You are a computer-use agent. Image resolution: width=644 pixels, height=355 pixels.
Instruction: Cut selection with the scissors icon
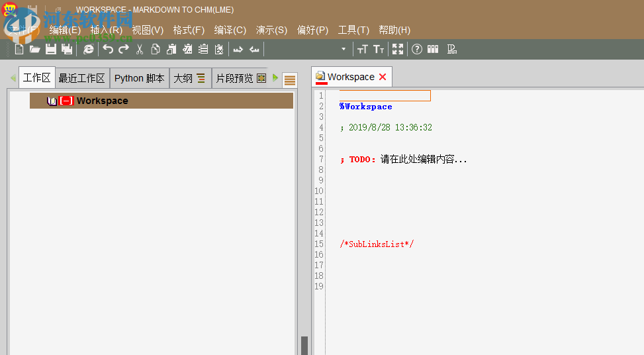tap(140, 49)
